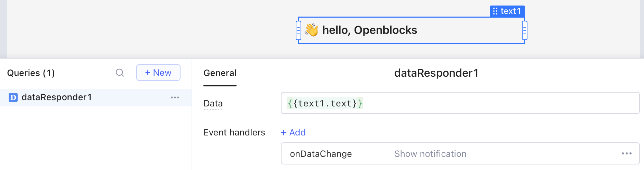Image resolution: width=644 pixels, height=170 pixels.
Task: Select dataResponder1 in the queries list
Action: coord(57,97)
